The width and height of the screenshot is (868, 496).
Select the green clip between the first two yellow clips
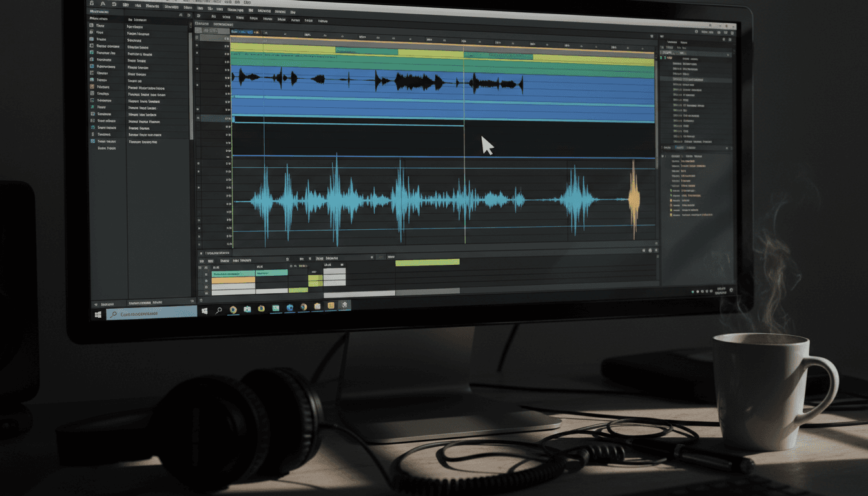[366, 50]
